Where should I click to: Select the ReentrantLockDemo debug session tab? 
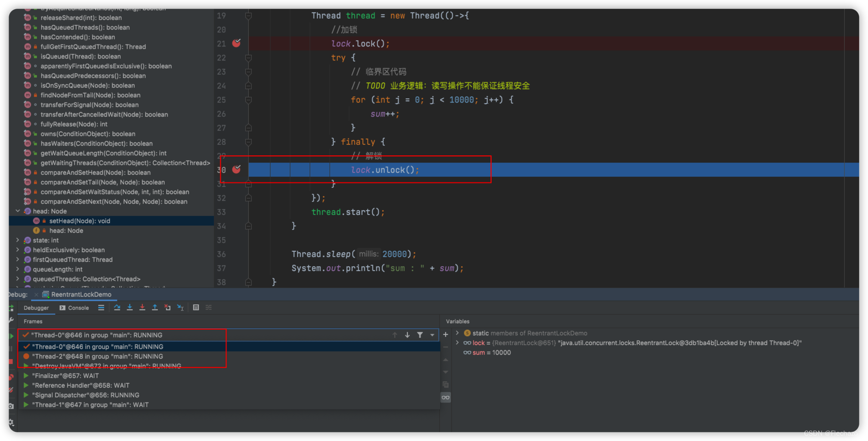coord(77,294)
